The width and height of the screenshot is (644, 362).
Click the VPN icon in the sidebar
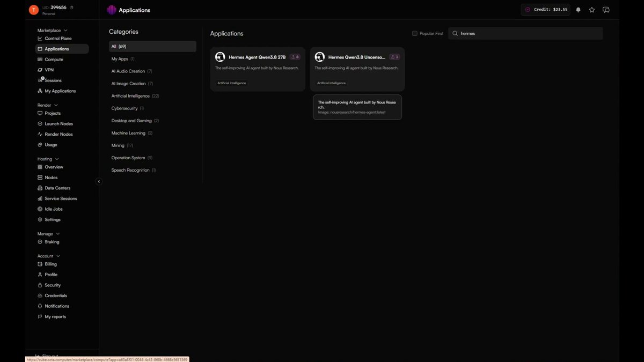coord(40,70)
